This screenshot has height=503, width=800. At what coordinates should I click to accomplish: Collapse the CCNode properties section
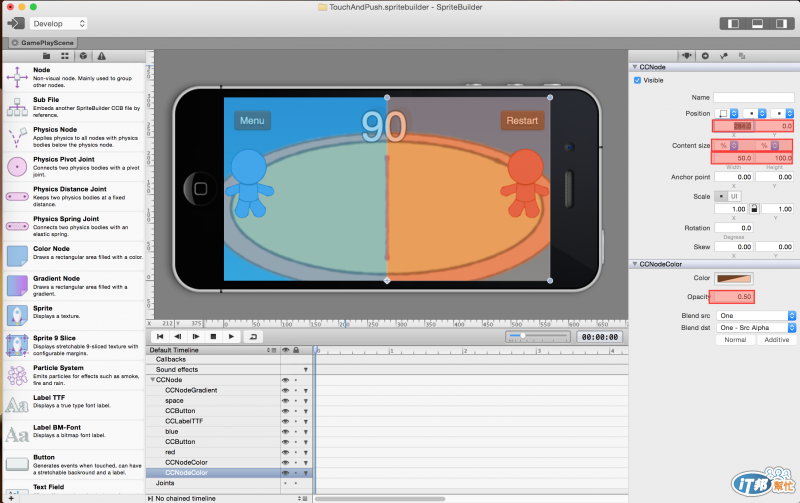(635, 67)
